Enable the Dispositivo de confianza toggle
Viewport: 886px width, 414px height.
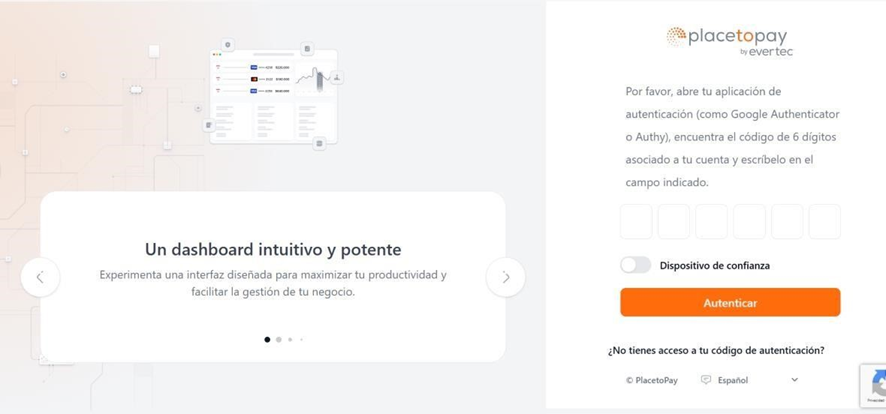point(635,265)
